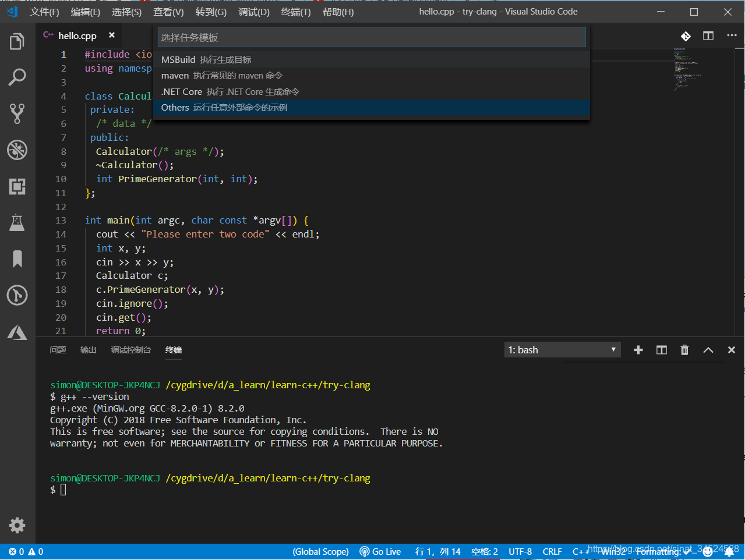Start Go Live server
Image resolution: width=745 pixels, height=560 pixels.
(x=380, y=552)
